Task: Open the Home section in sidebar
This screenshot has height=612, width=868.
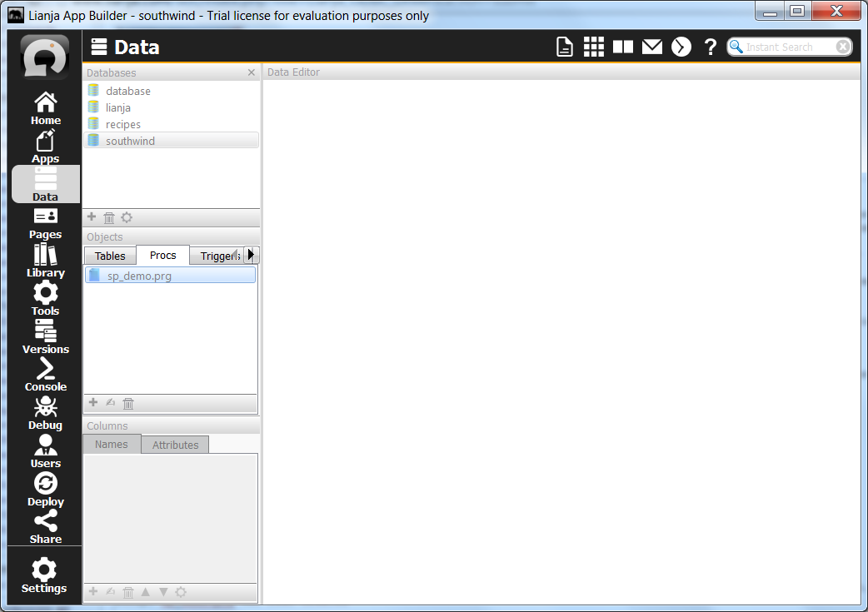Action: click(x=45, y=108)
